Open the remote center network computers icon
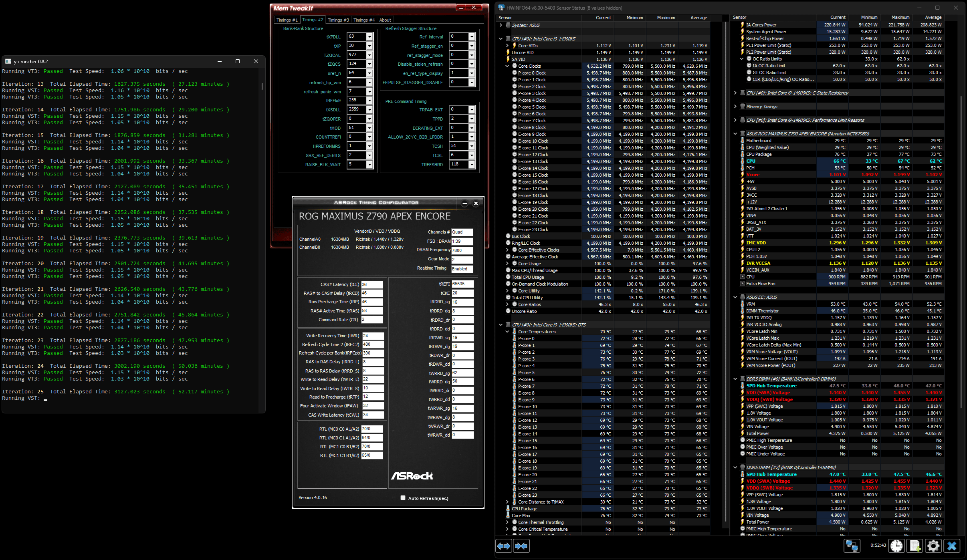Viewport: 967px width, 560px height. 852,546
